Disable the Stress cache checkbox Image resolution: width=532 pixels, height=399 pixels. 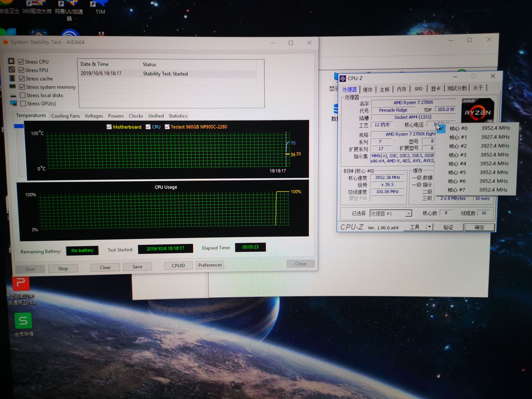point(22,78)
